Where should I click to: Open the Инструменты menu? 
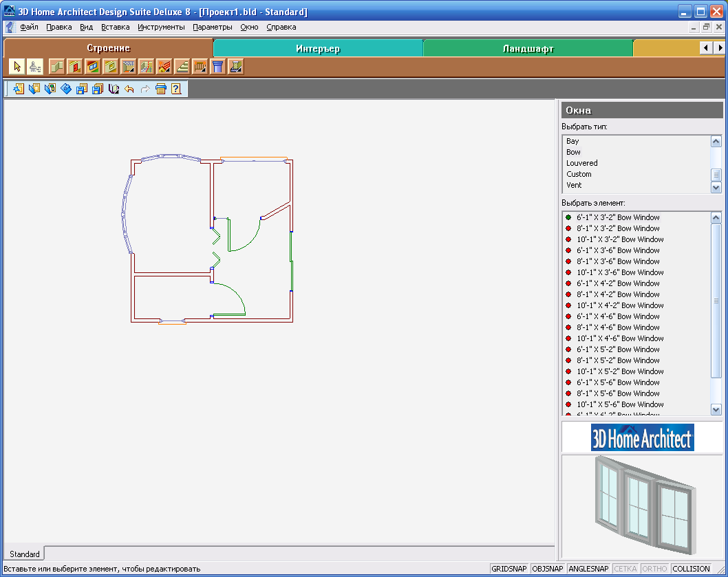coord(161,27)
